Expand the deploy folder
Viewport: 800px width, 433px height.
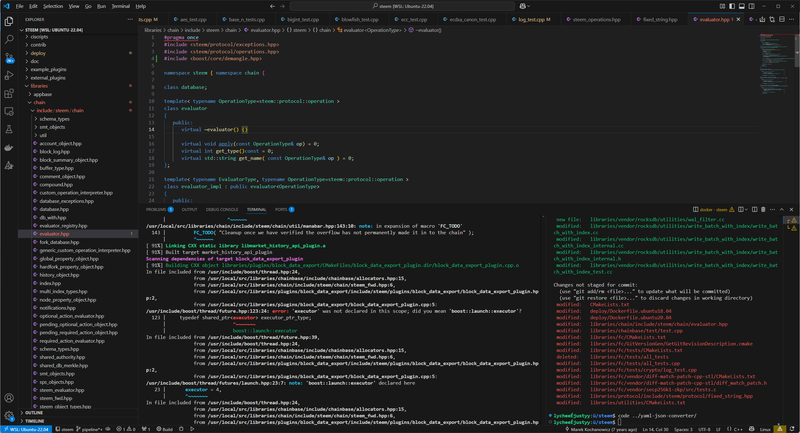78,53
